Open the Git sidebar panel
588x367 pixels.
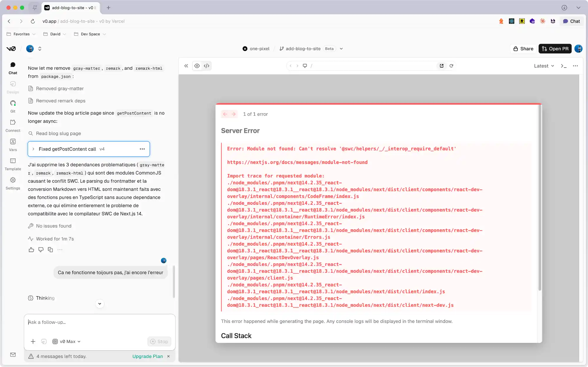(13, 106)
